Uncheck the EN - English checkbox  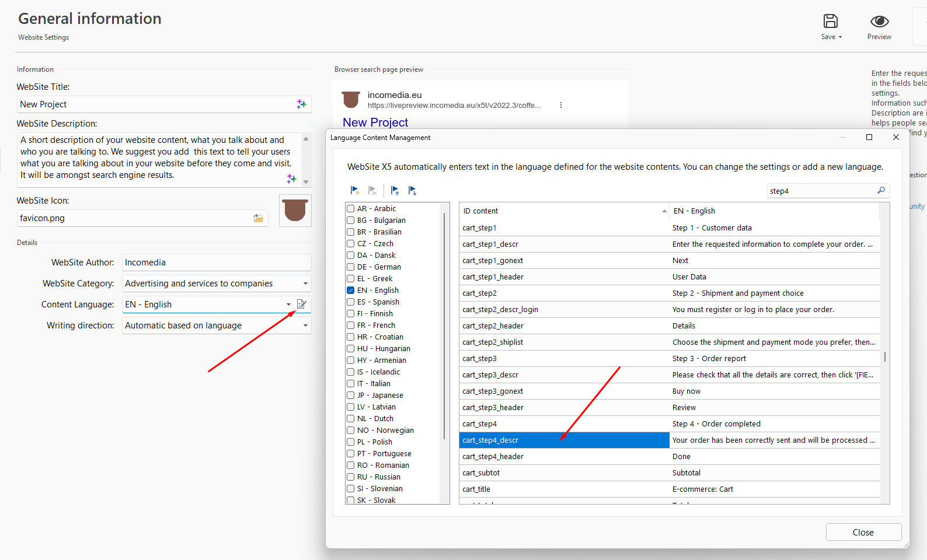coord(351,290)
